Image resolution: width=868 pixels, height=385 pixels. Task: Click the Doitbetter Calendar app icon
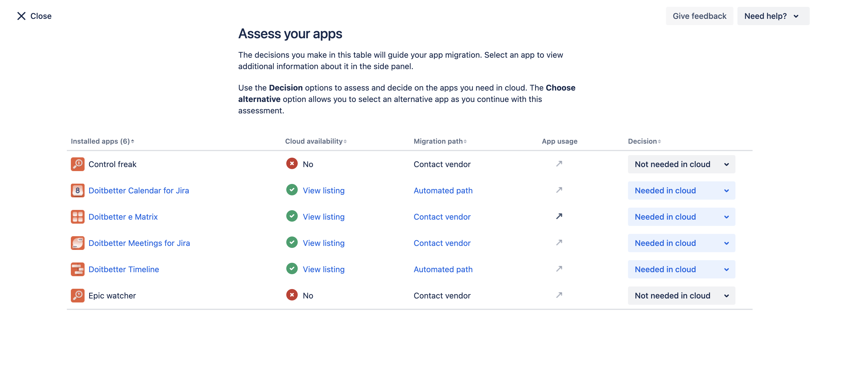77,190
